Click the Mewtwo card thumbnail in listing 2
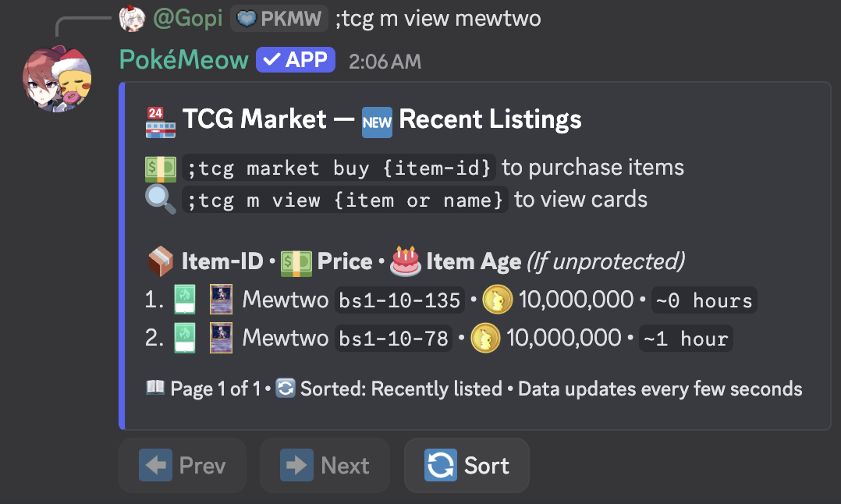The width and height of the screenshot is (841, 504). [x=222, y=339]
